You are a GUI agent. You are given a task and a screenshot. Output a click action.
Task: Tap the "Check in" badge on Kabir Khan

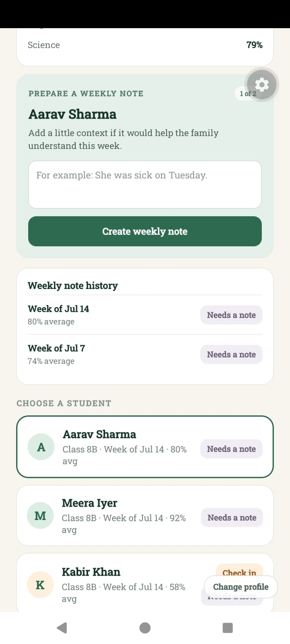coord(239,571)
